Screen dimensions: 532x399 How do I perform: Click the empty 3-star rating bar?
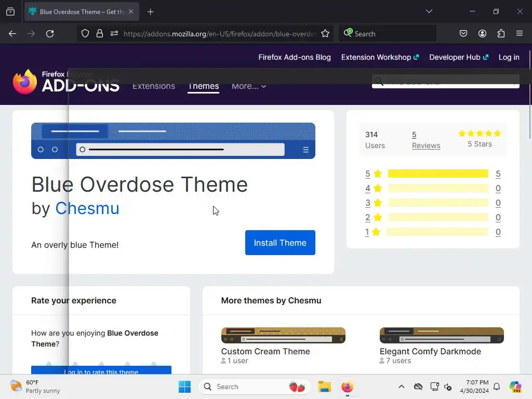[x=438, y=203]
